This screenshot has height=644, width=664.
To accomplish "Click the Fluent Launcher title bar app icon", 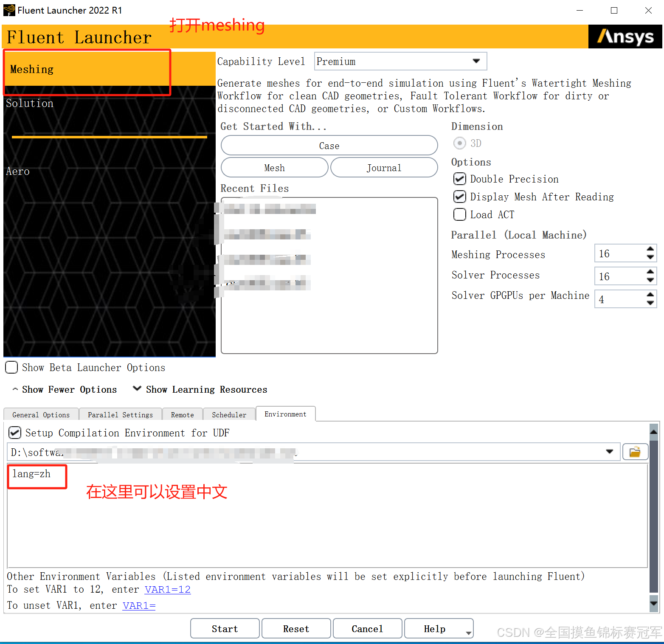I will click(9, 10).
